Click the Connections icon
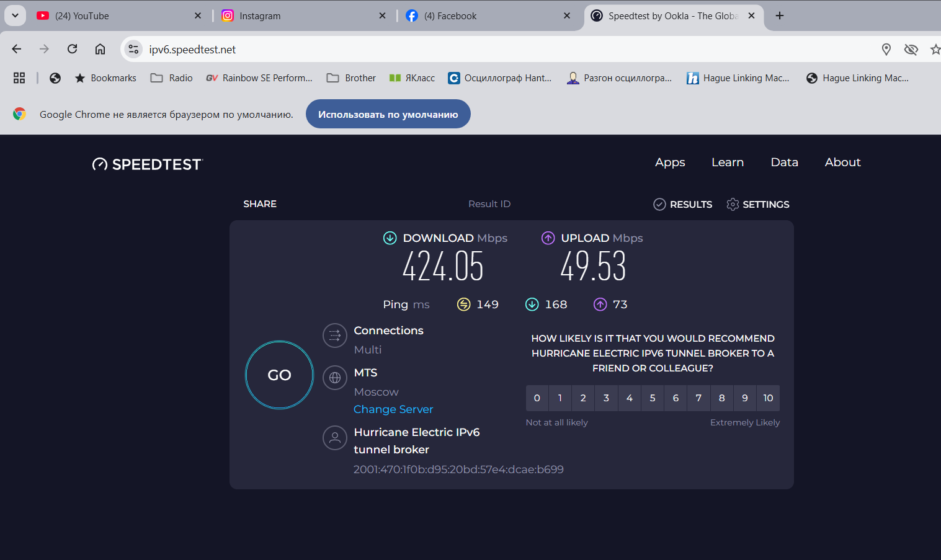Viewport: 941px width, 560px height. 335,336
